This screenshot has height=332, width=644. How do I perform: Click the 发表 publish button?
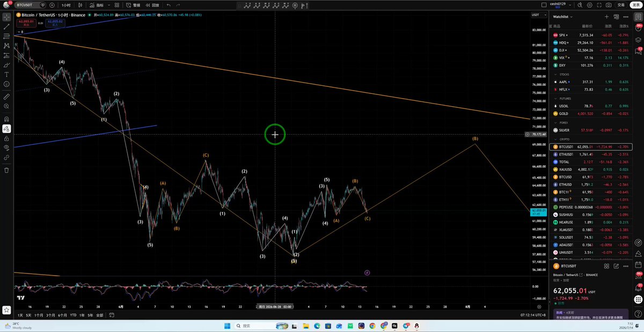click(635, 5)
